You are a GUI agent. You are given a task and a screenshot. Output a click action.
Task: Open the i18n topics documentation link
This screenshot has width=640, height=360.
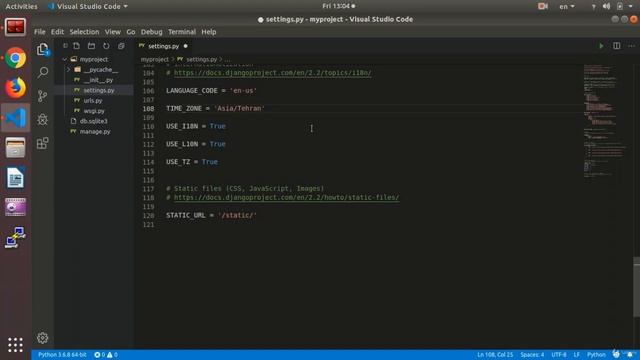pyautogui.click(x=273, y=73)
